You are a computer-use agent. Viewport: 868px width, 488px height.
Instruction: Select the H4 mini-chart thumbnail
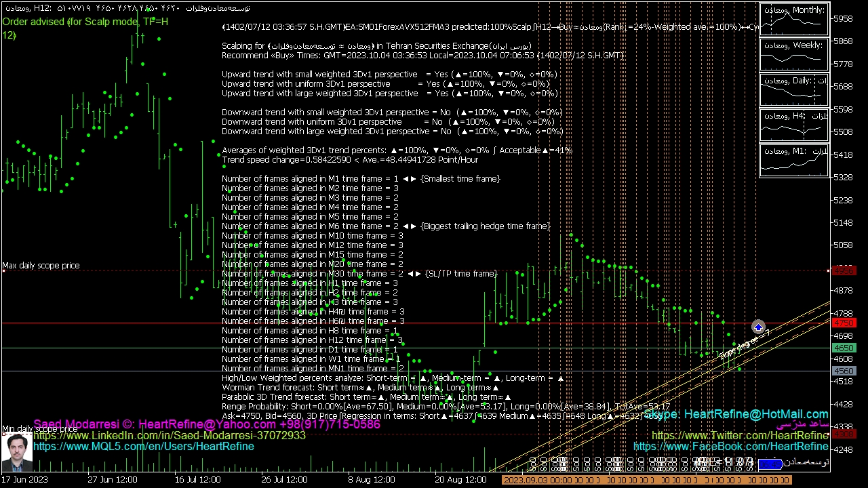[x=794, y=126]
